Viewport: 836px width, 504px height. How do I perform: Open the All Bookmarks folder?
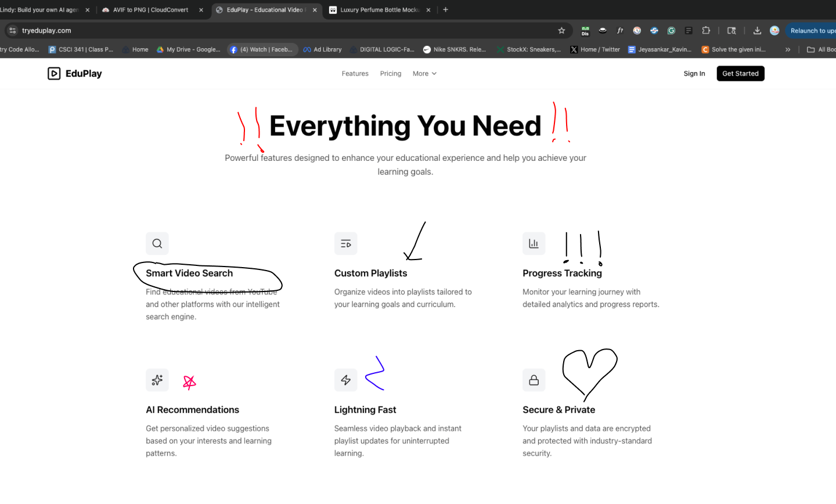[x=821, y=49]
